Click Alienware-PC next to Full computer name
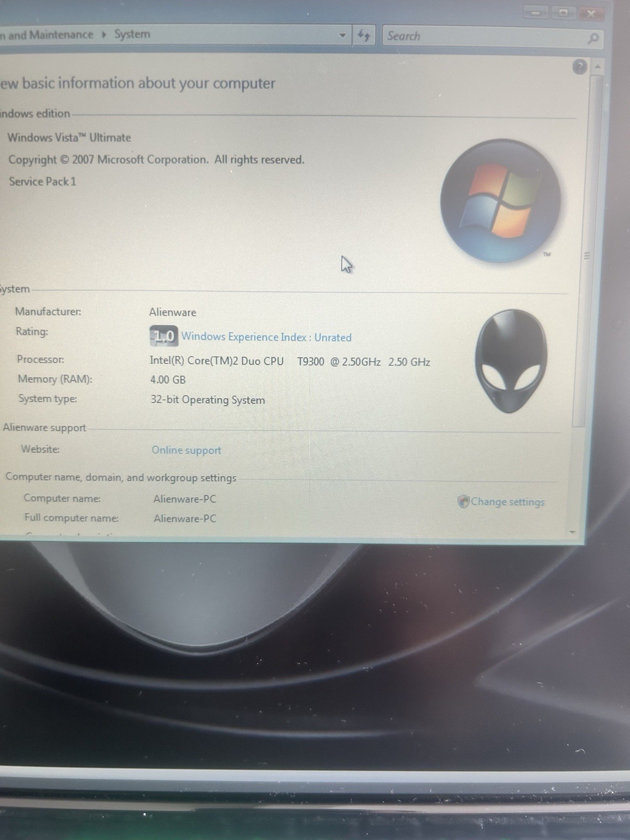 185,519
